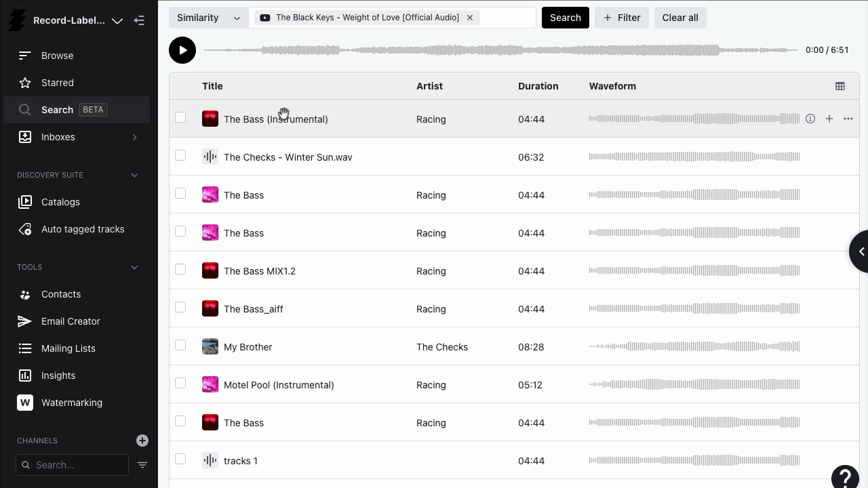
Task: Click the 08:28 duration cell
Action: tap(531, 347)
